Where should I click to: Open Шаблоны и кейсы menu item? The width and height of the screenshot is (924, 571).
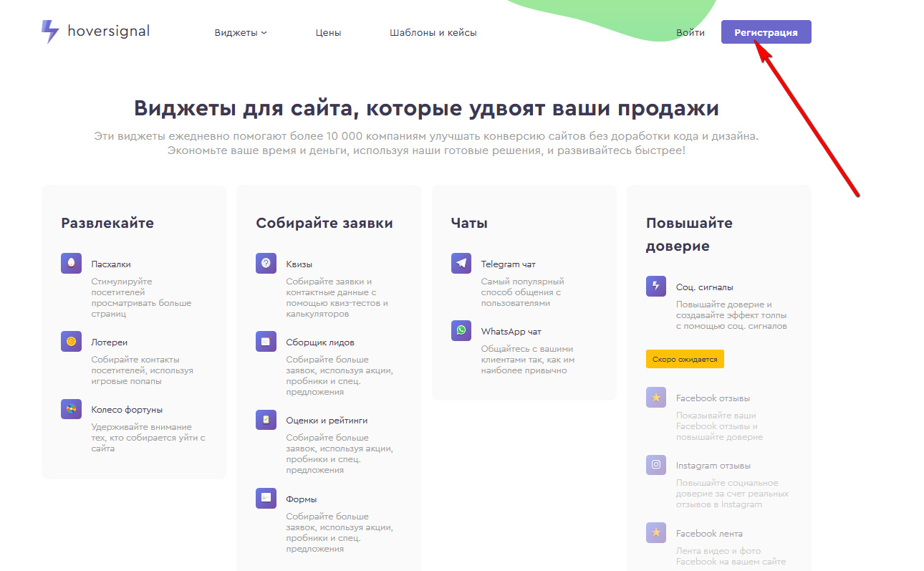click(433, 33)
